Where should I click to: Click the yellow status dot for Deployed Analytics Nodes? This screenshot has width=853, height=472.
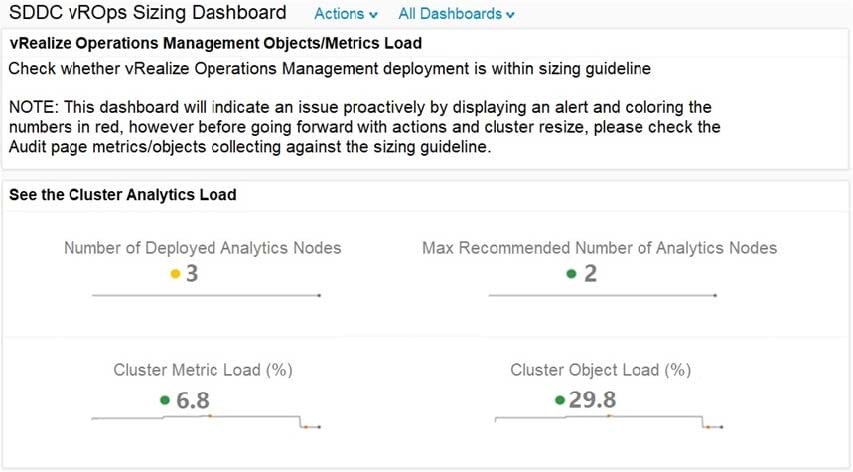pos(176,273)
